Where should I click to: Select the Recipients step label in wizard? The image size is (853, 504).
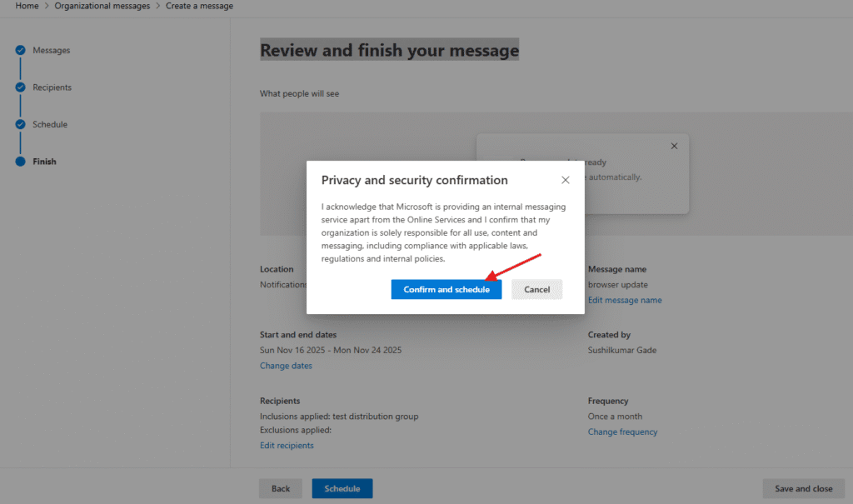(x=52, y=87)
